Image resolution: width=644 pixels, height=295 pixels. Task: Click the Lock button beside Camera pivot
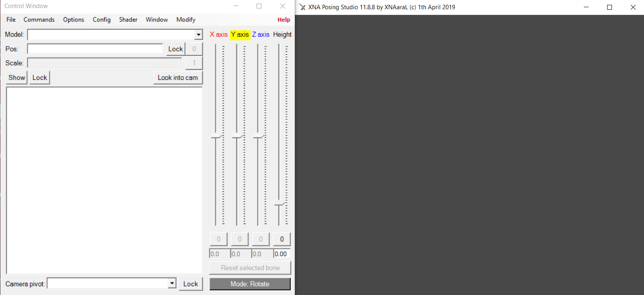point(190,284)
